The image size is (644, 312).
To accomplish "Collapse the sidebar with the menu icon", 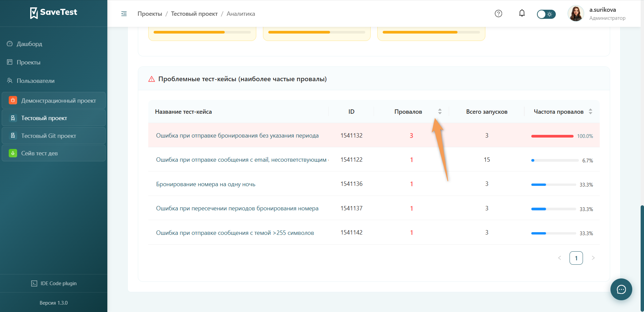I will 124,14.
